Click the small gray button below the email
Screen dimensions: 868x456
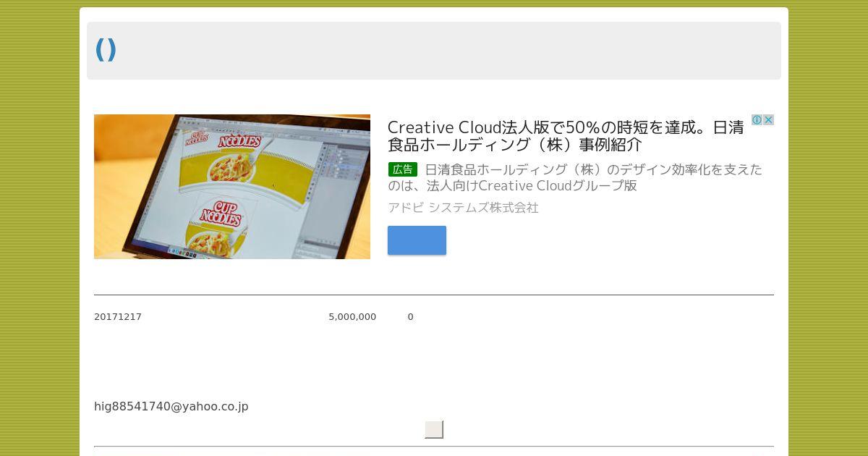pos(434,429)
